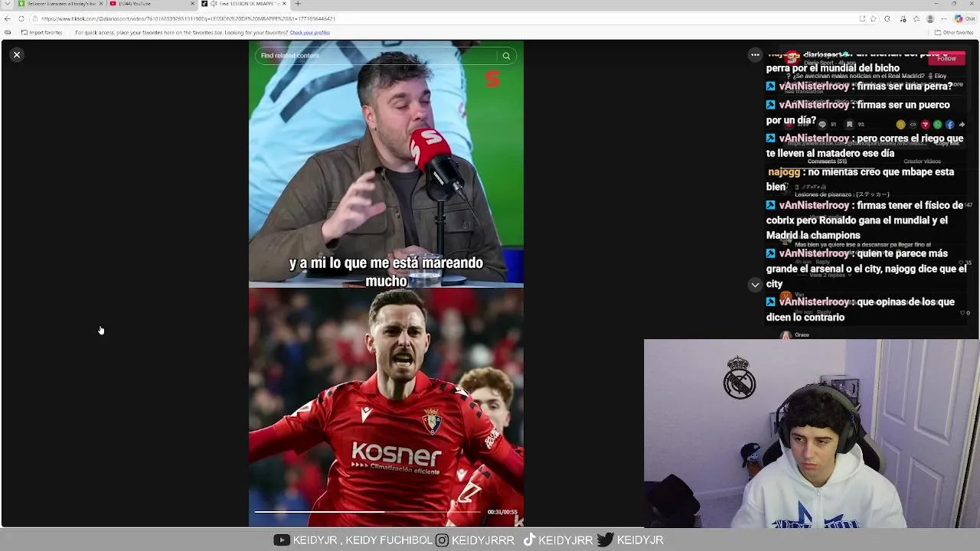The height and width of the screenshot is (551, 980).
Task: Bookmark the video with the favorites icon
Action: (849, 125)
